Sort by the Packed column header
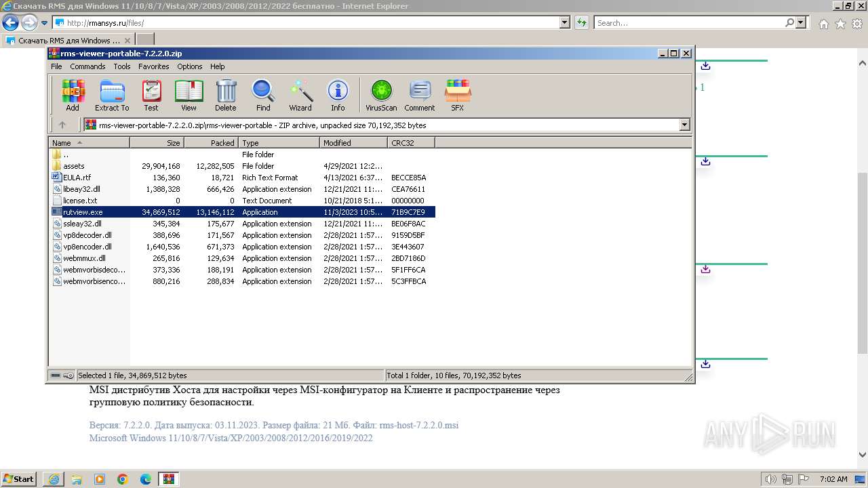868x488 pixels. 211,143
